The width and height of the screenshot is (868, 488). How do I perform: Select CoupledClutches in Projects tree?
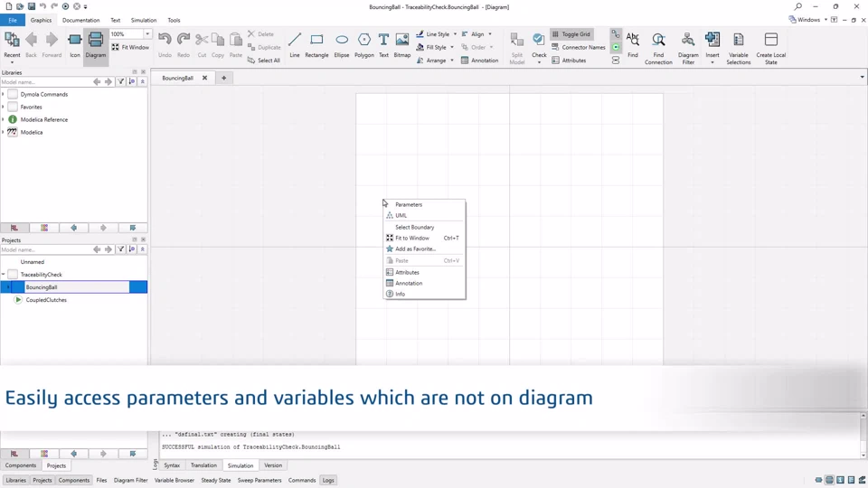click(x=46, y=300)
